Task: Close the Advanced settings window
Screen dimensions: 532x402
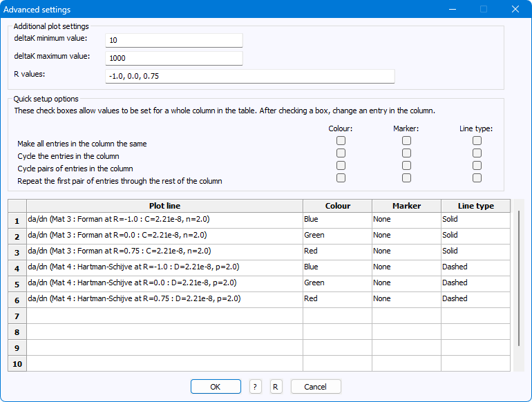Action: coord(515,9)
